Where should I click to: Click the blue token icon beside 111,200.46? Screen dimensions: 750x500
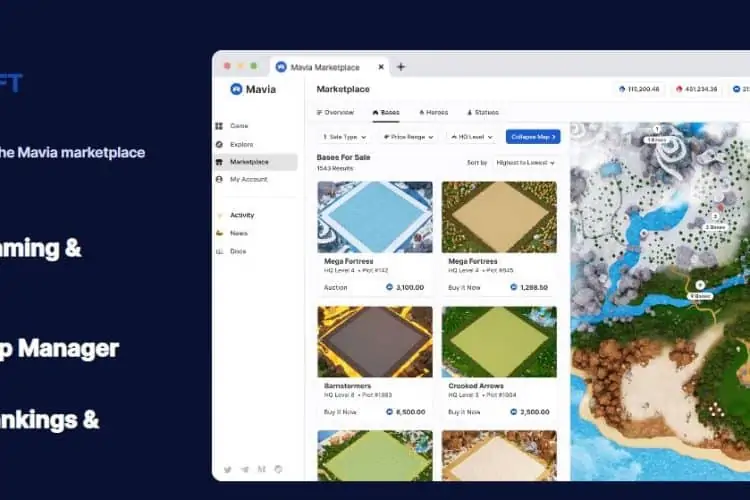coord(622,89)
